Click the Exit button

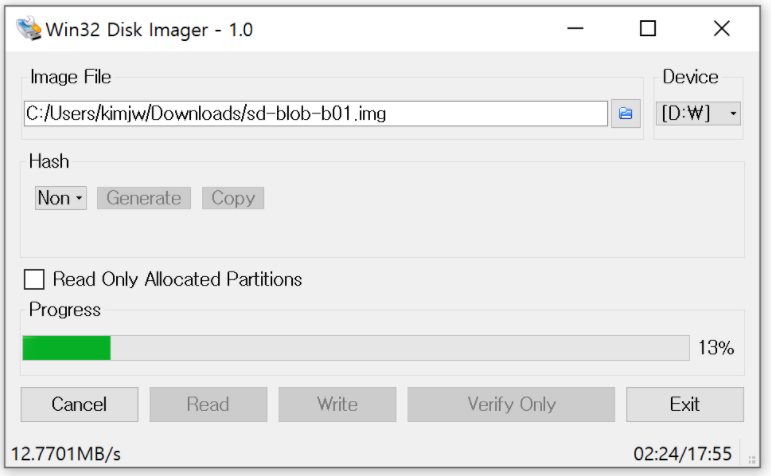click(x=684, y=404)
